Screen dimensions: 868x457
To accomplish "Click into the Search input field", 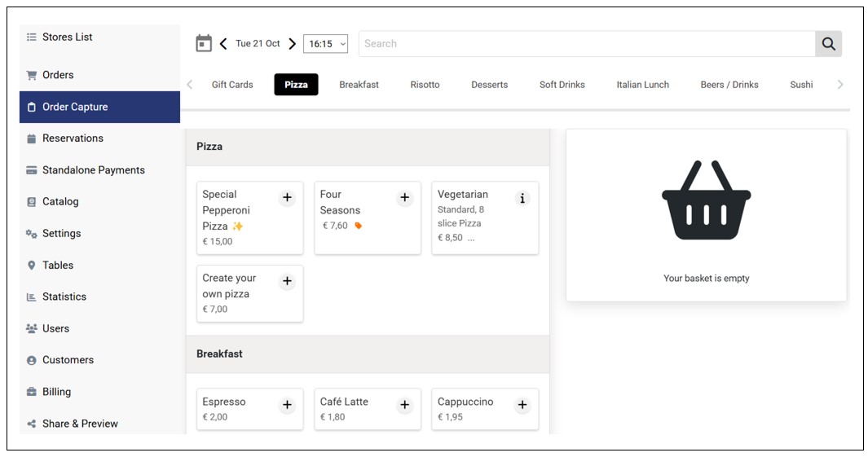I will coord(587,44).
